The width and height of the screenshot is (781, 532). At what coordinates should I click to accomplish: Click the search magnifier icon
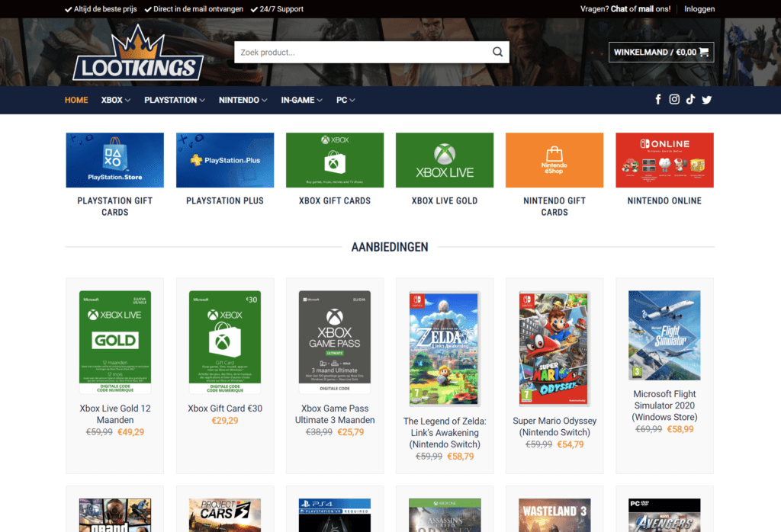coord(497,53)
